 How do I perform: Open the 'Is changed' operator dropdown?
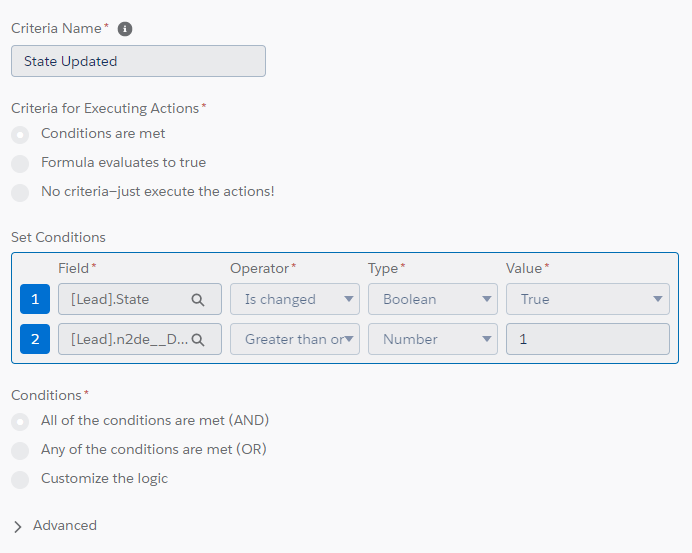click(295, 299)
